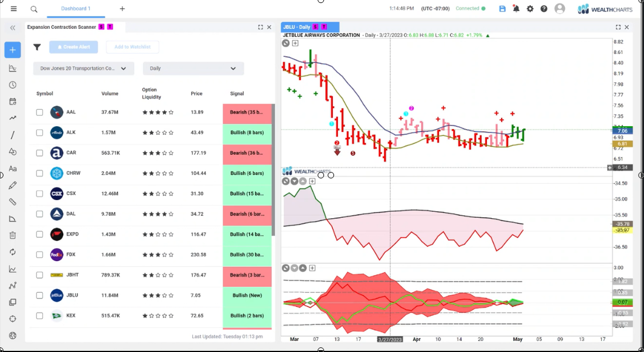The width and height of the screenshot is (644, 352).
Task: Open the settings gear
Action: tap(530, 9)
